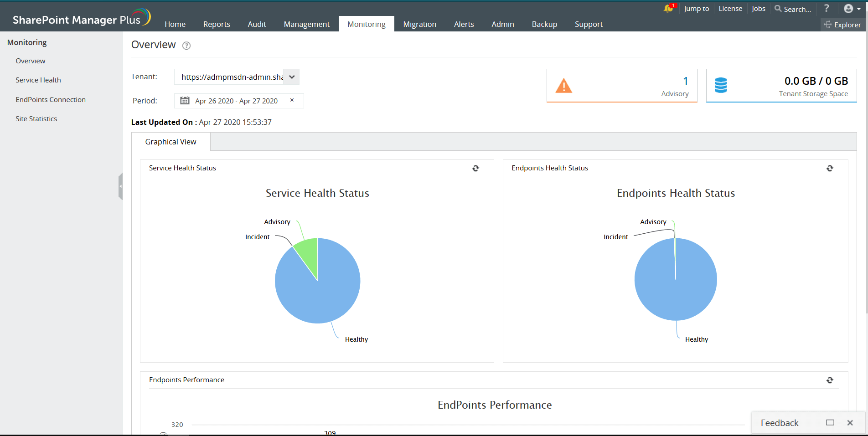The image size is (868, 436).
Task: Clear the selected Period date range
Action: (x=292, y=100)
